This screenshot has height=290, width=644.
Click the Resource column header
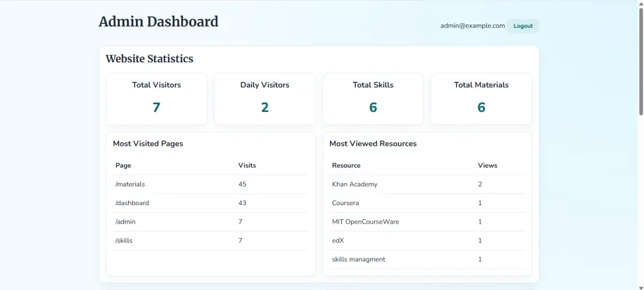pyautogui.click(x=346, y=165)
